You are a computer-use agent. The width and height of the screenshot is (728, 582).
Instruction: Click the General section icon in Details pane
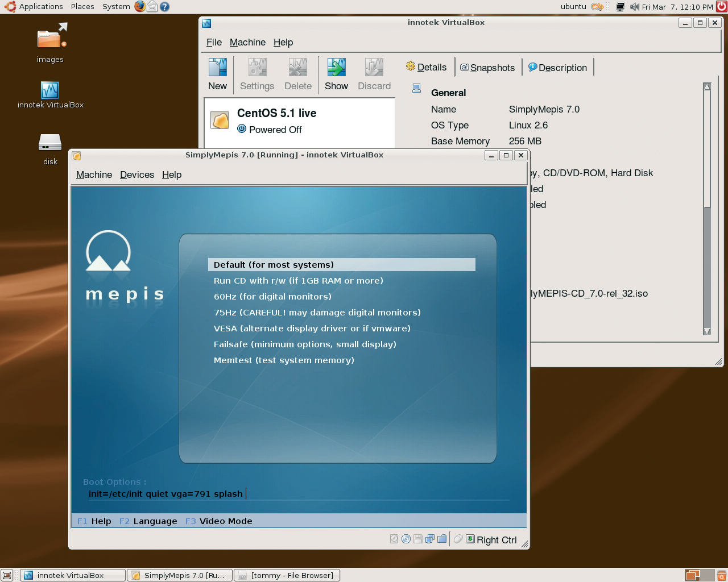[417, 88]
